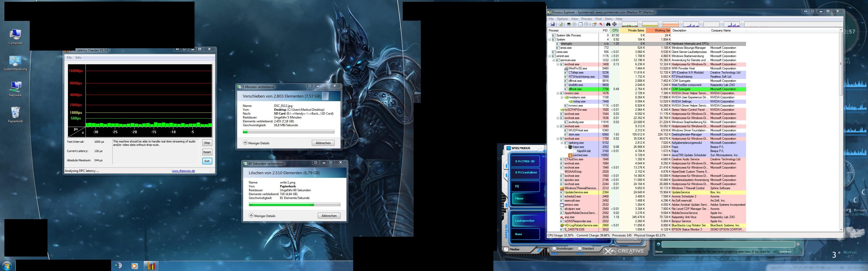Collapse the taskeng.exe tree node

(x=562, y=143)
